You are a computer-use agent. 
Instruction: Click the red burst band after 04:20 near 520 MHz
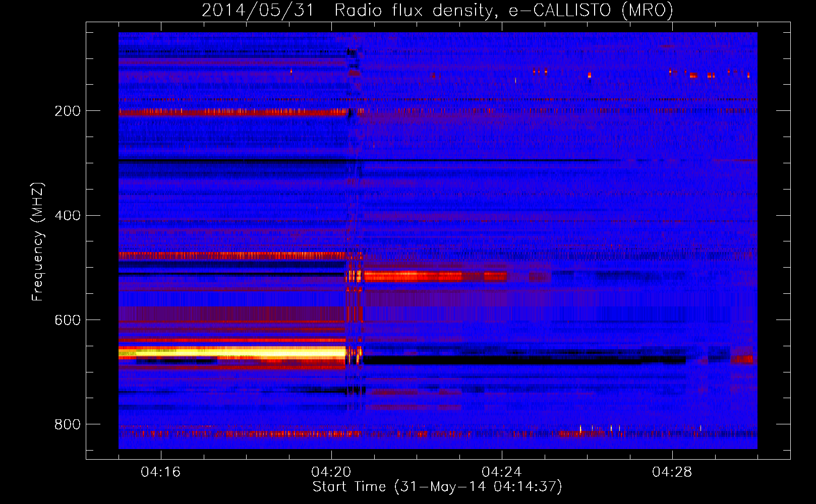[x=435, y=276]
